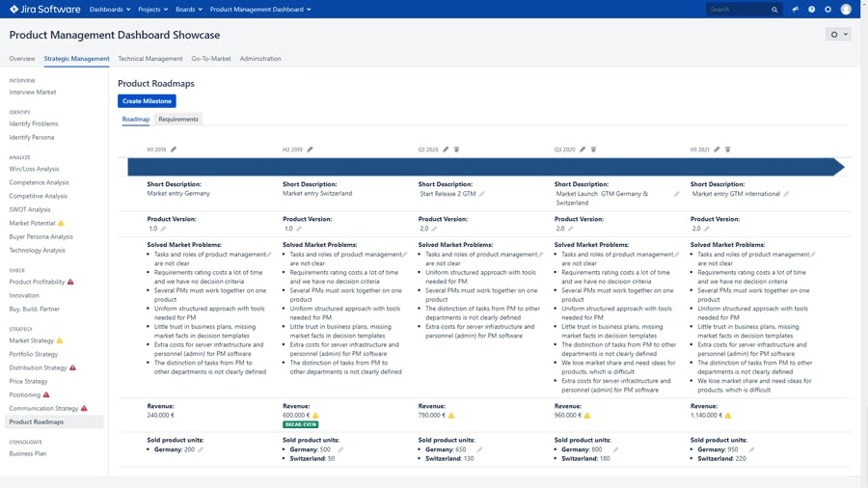Open Competence Analysis in sidebar

pos(39,182)
